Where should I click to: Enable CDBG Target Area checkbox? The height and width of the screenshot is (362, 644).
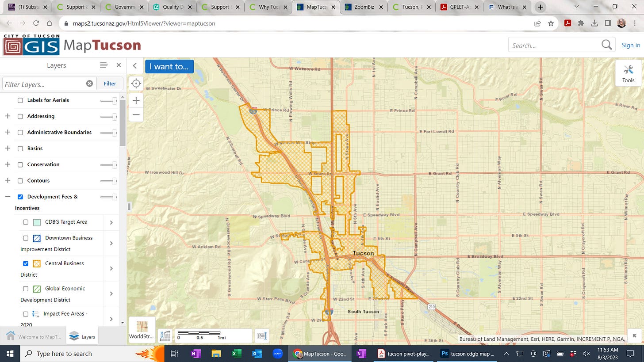(26, 222)
